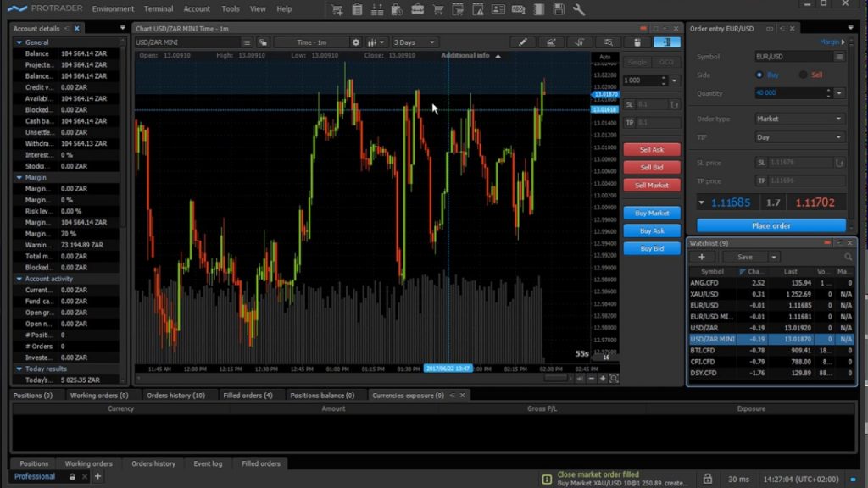This screenshot has height=488, width=868.
Task: Click the Sell Market button
Action: (x=652, y=185)
